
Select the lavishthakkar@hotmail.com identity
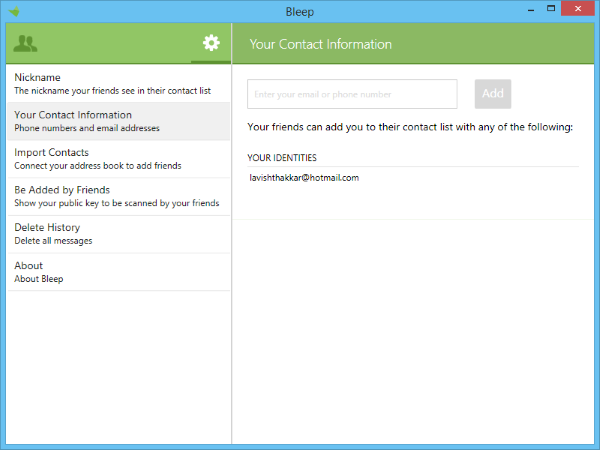(304, 178)
